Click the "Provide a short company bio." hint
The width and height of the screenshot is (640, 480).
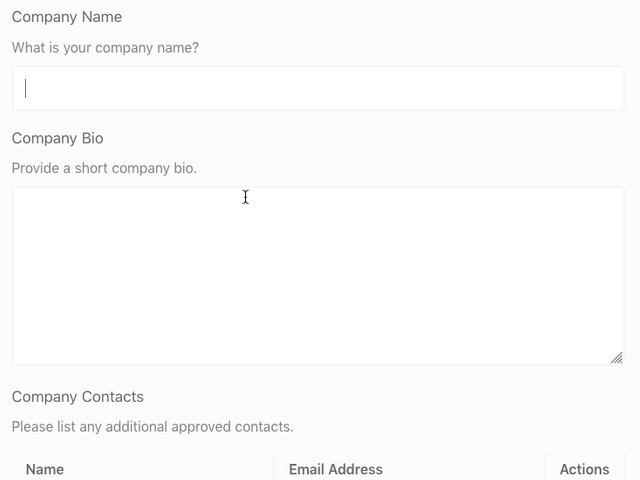pos(104,168)
